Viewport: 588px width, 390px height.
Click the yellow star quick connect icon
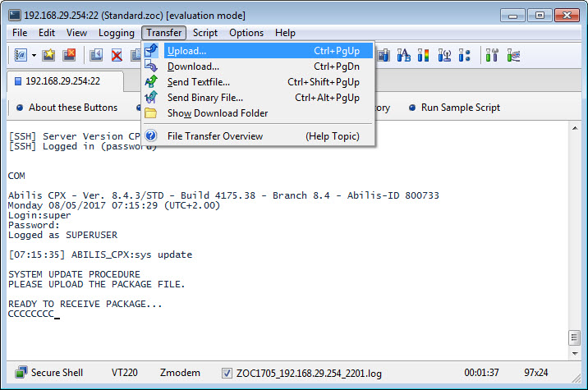click(49, 56)
